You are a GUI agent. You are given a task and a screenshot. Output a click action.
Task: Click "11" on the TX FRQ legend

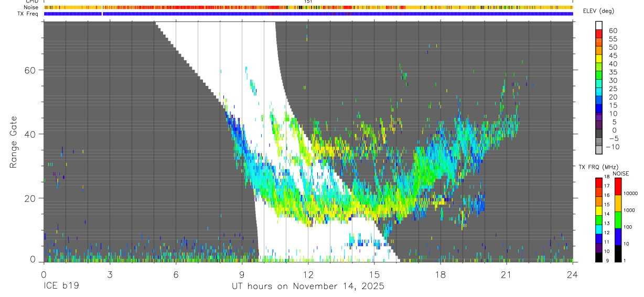[x=607, y=242]
